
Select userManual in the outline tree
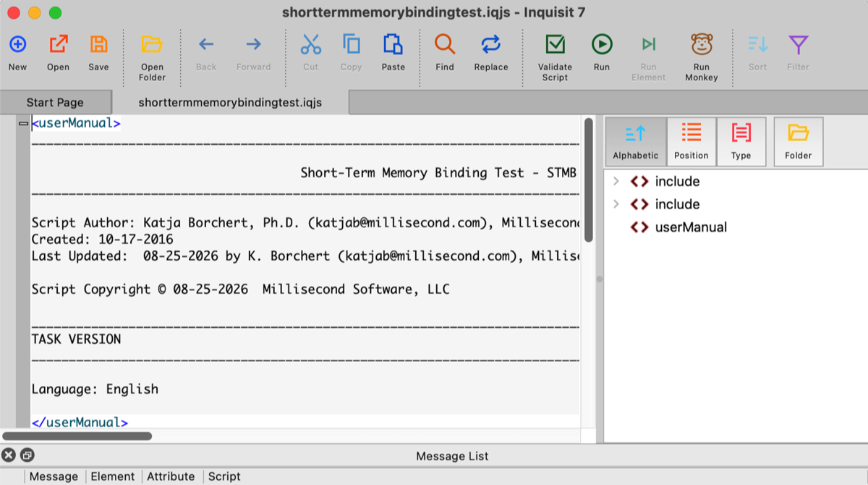tap(691, 227)
